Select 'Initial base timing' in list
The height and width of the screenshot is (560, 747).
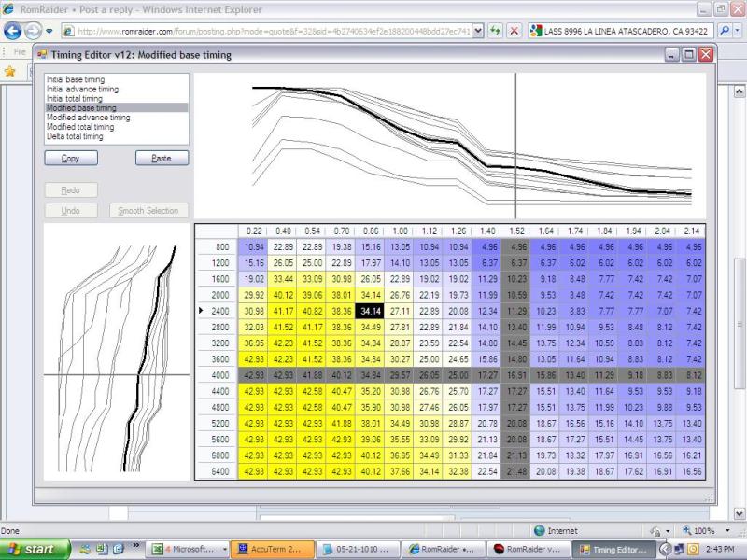tap(76, 80)
